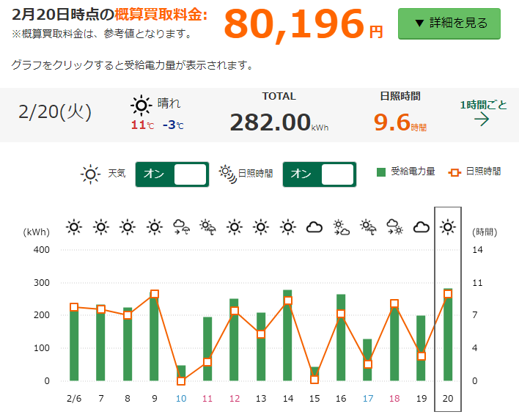Image resolution: width=519 pixels, height=420 pixels.
Task: Click the sun-with-umbrella icon above day 11
Action: coord(207,227)
